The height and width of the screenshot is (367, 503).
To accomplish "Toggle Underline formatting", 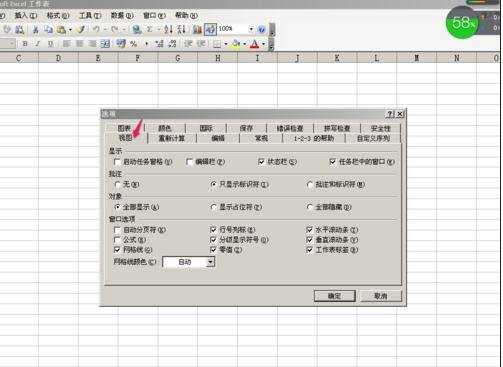I will pos(50,44).
